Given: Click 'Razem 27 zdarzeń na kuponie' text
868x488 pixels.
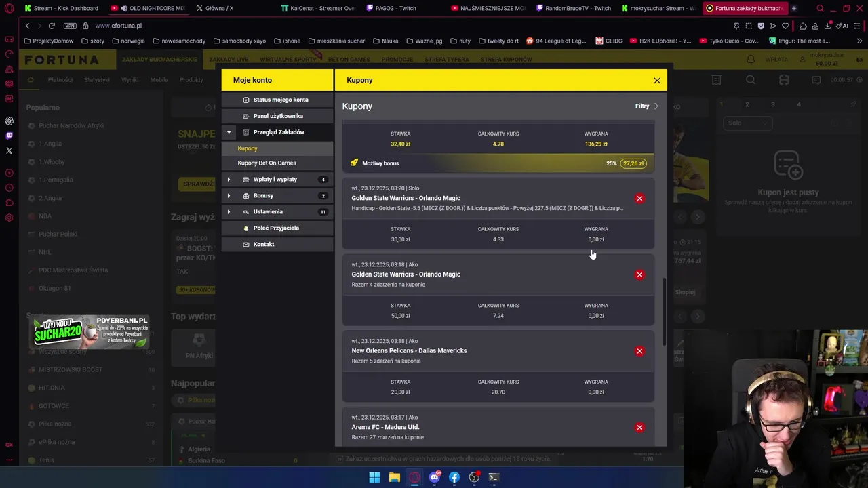Looking at the screenshot, I should click(x=388, y=438).
